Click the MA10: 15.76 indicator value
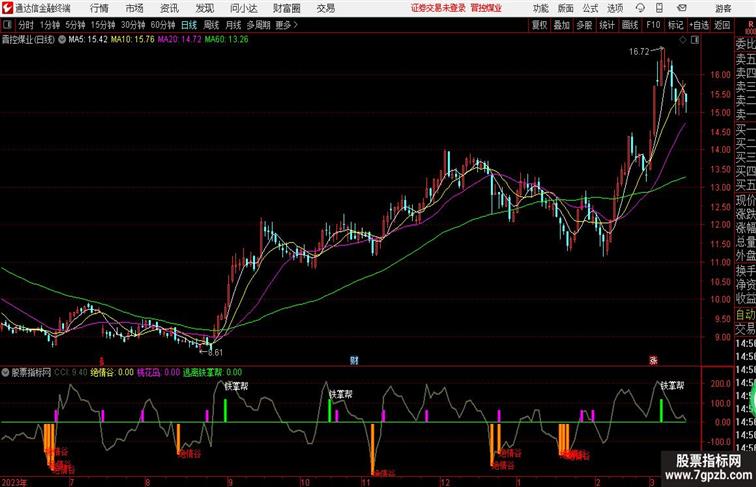The height and width of the screenshot is (487, 756). pyautogui.click(x=133, y=40)
